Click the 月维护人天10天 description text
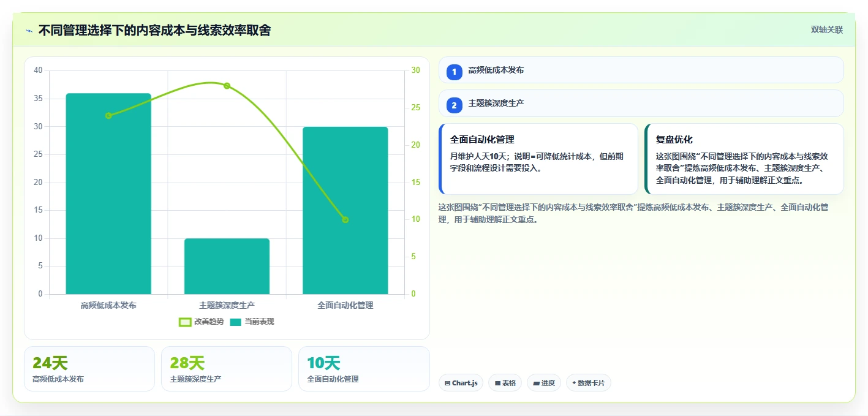868x416 pixels. point(537,162)
